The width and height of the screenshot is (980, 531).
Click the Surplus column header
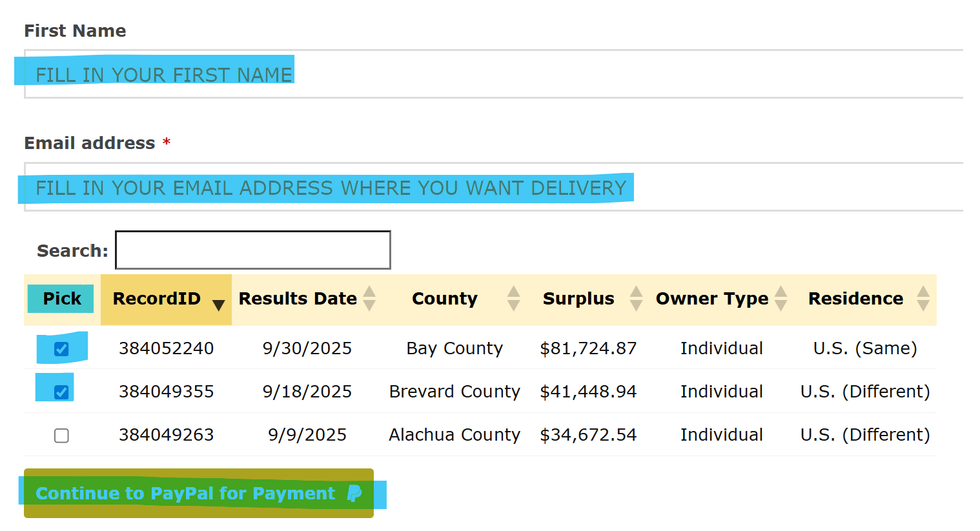tap(578, 299)
